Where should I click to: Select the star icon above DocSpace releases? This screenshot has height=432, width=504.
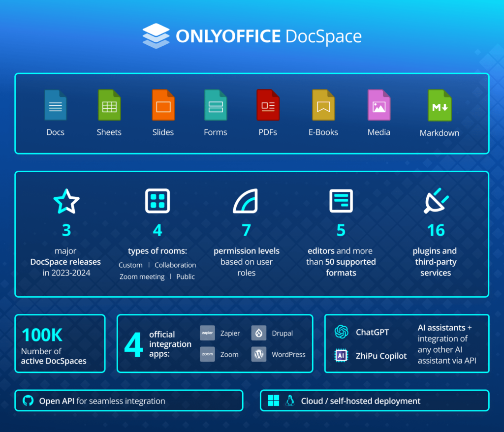tap(66, 201)
